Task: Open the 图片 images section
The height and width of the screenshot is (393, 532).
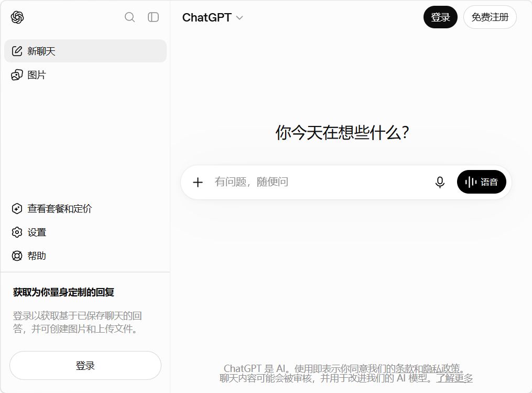Action: coord(85,75)
